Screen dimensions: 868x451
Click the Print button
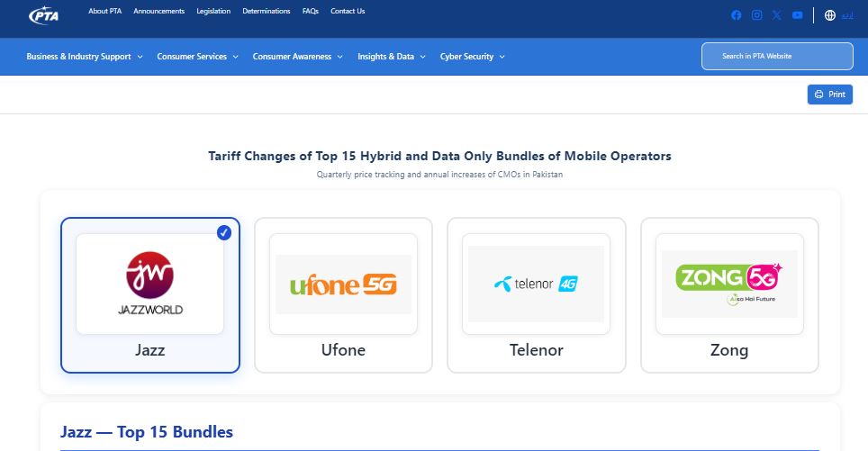(830, 95)
